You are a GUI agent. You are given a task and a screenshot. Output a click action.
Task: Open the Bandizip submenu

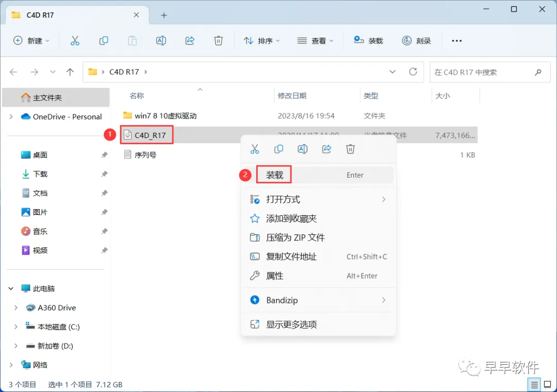coord(318,300)
